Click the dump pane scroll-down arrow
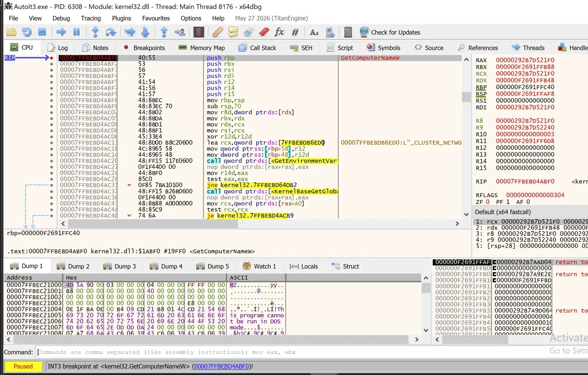Viewport: 588px width, 375px height. click(x=426, y=330)
